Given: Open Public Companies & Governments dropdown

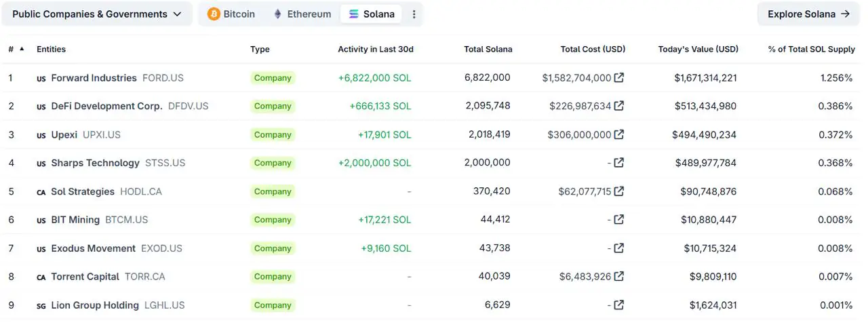Looking at the screenshot, I should tap(96, 14).
